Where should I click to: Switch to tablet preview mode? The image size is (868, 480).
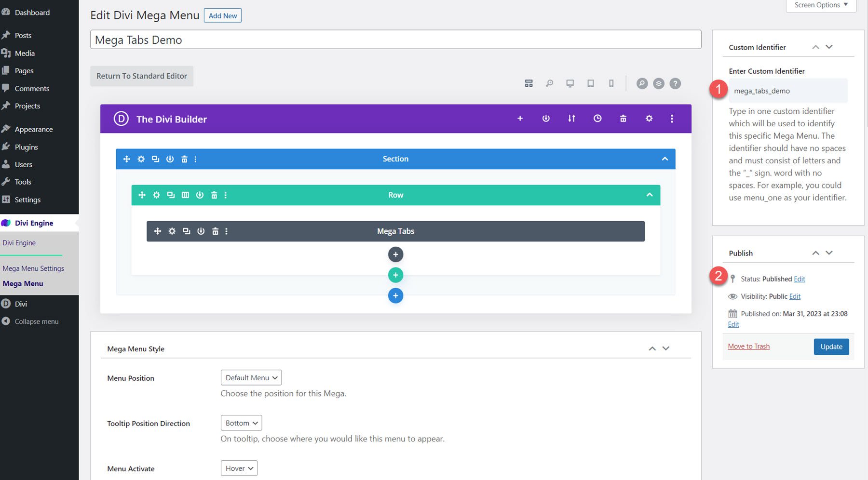(590, 83)
